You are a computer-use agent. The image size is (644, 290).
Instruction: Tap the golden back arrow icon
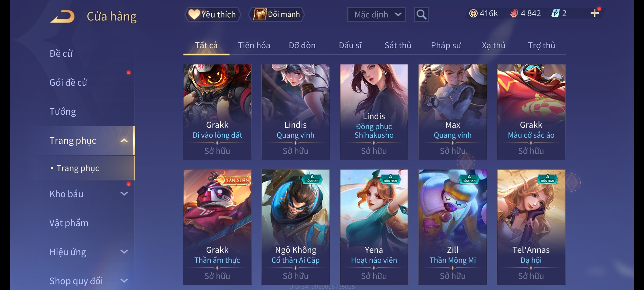tap(62, 17)
